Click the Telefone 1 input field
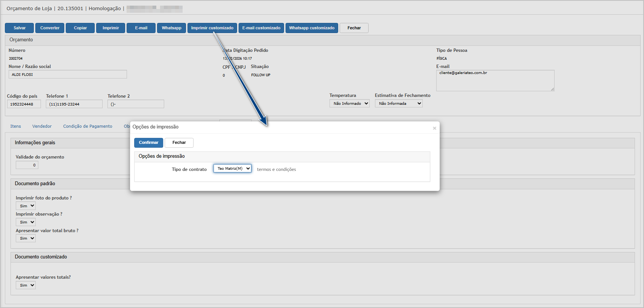Image resolution: width=644 pixels, height=308 pixels. coord(74,104)
